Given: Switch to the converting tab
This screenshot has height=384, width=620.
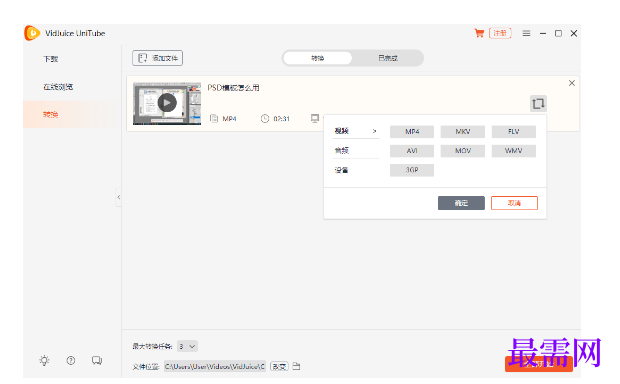Looking at the screenshot, I should (318, 58).
